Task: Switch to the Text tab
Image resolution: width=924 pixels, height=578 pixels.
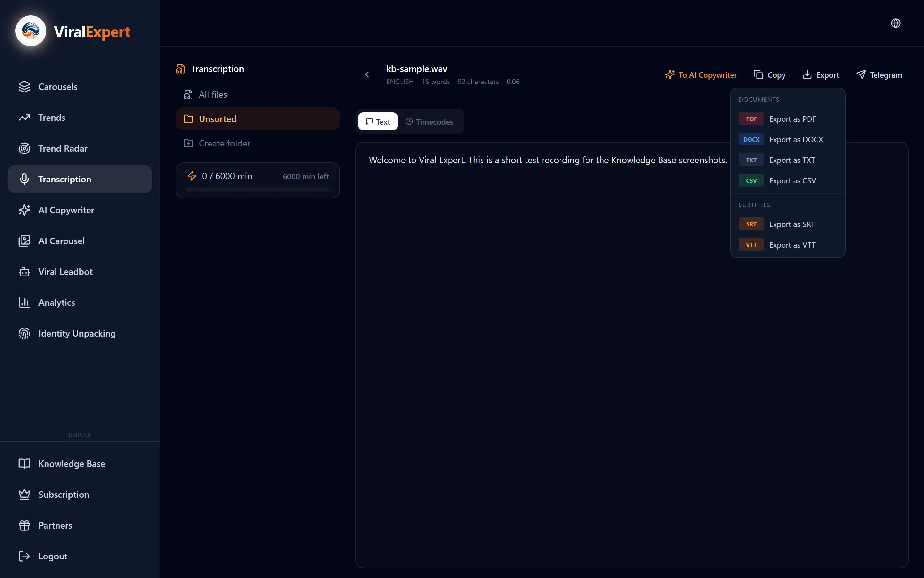Action: [x=378, y=122]
